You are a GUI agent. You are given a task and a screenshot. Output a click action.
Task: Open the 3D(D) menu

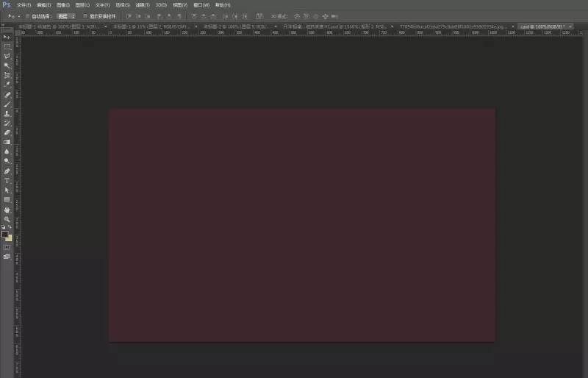click(x=161, y=5)
